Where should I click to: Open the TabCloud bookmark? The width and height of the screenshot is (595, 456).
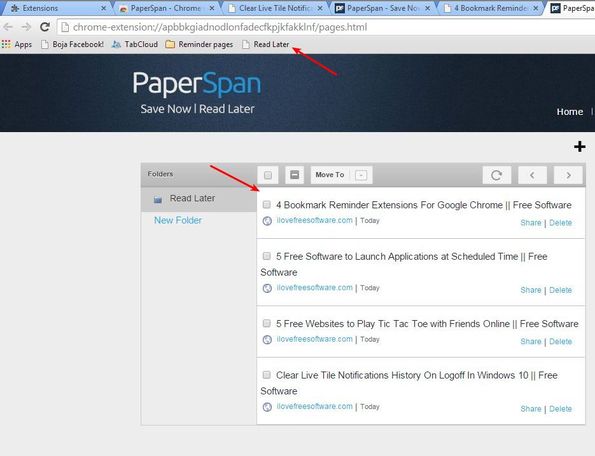click(135, 44)
